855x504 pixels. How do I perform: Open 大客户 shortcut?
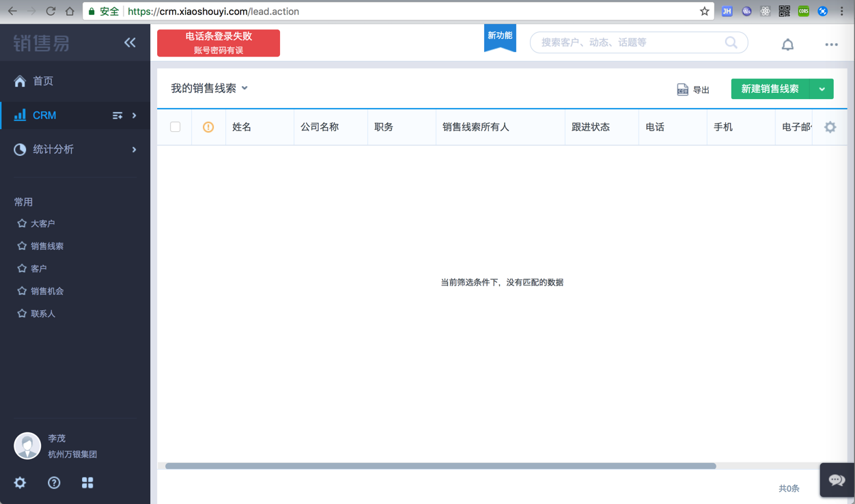pyautogui.click(x=42, y=223)
